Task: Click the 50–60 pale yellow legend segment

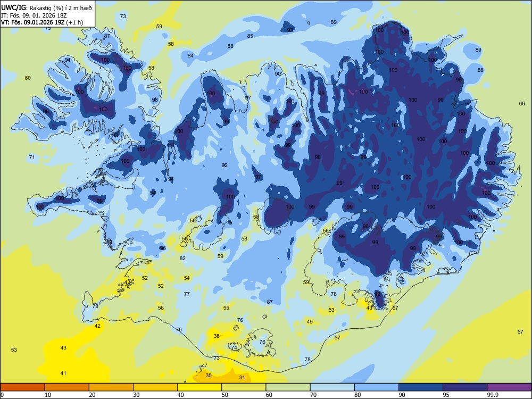Action: 244,387
